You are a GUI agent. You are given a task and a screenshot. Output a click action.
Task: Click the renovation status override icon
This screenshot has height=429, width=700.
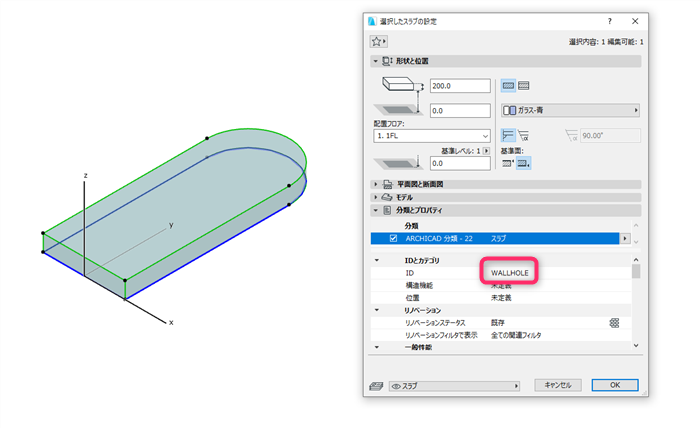pyautogui.click(x=614, y=323)
